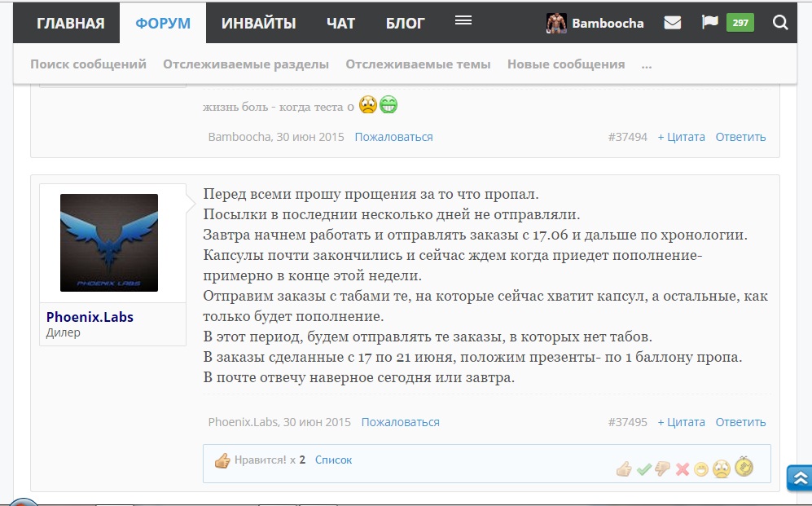
Task: Click '+ Цитата' on post #37494
Action: click(x=681, y=137)
